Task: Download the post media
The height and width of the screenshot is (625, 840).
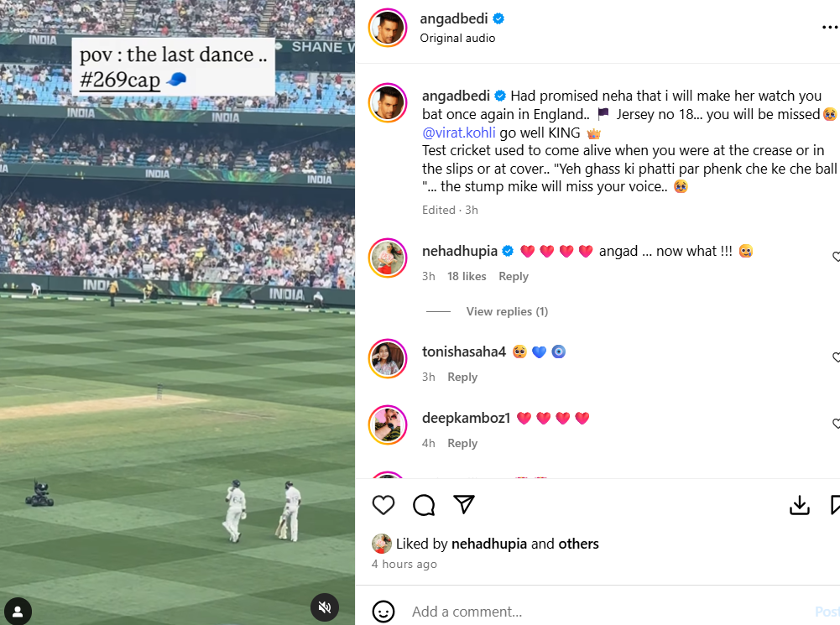Action: (x=799, y=504)
